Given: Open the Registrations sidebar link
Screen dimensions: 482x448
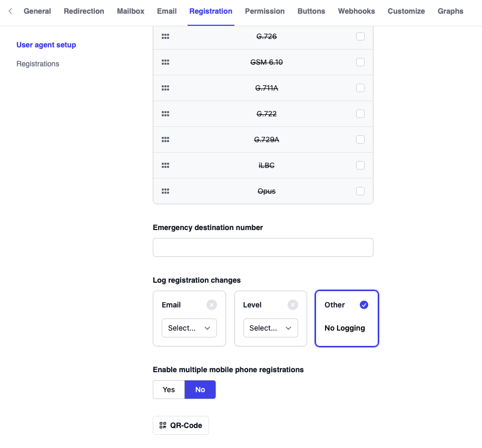Looking at the screenshot, I should tap(38, 64).
